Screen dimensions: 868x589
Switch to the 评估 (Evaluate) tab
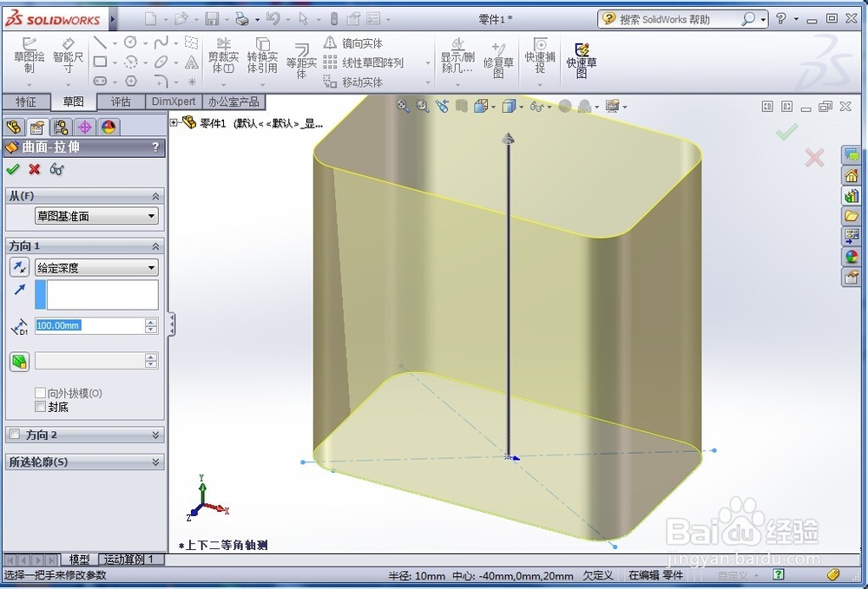(x=121, y=101)
